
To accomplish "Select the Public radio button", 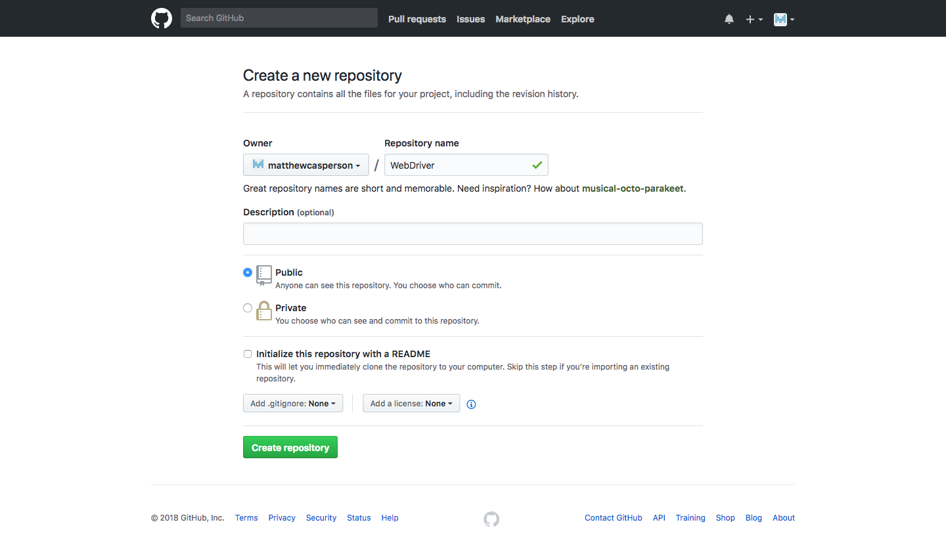I will [x=248, y=272].
